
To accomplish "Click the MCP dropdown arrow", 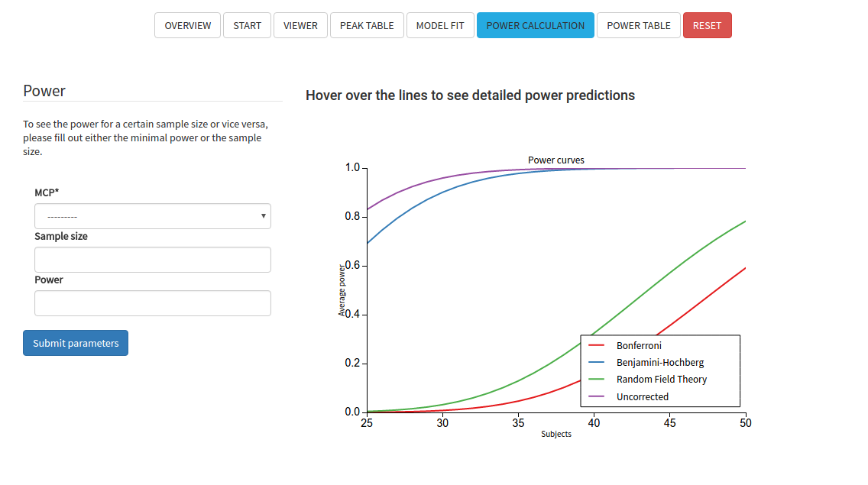I will click(264, 216).
